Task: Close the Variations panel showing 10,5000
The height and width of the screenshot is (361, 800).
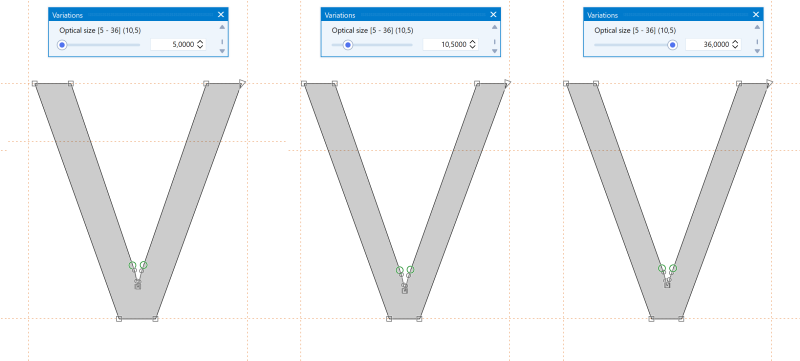Action: [493, 15]
